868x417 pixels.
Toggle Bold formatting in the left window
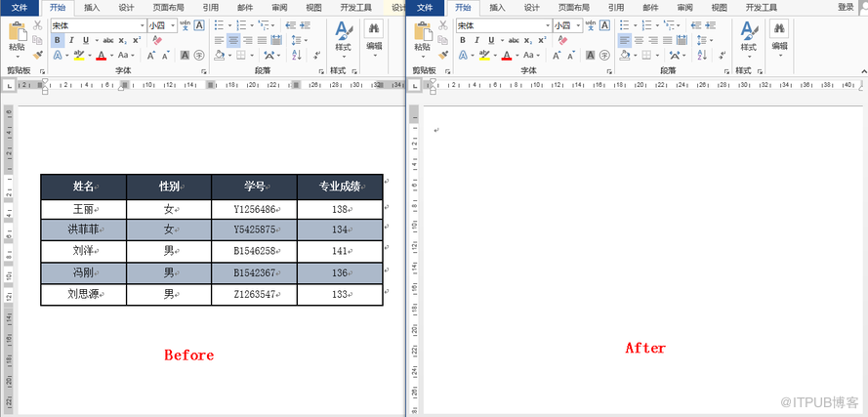58,40
